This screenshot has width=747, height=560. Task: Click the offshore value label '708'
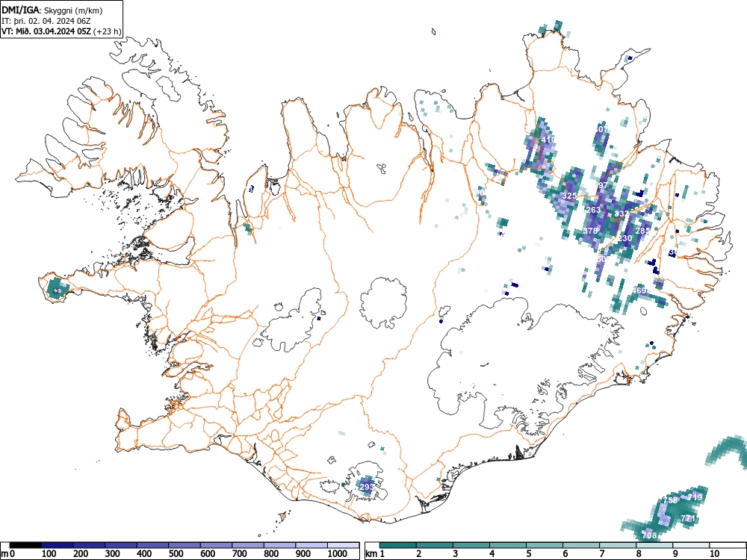coord(649,535)
